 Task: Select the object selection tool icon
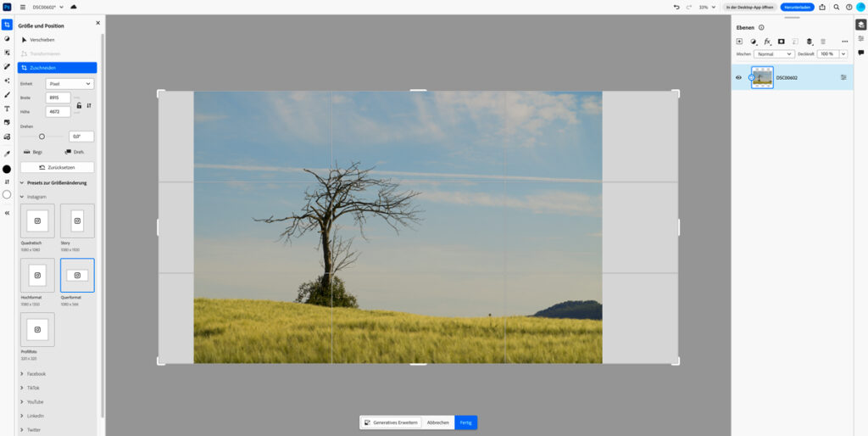[x=7, y=53]
